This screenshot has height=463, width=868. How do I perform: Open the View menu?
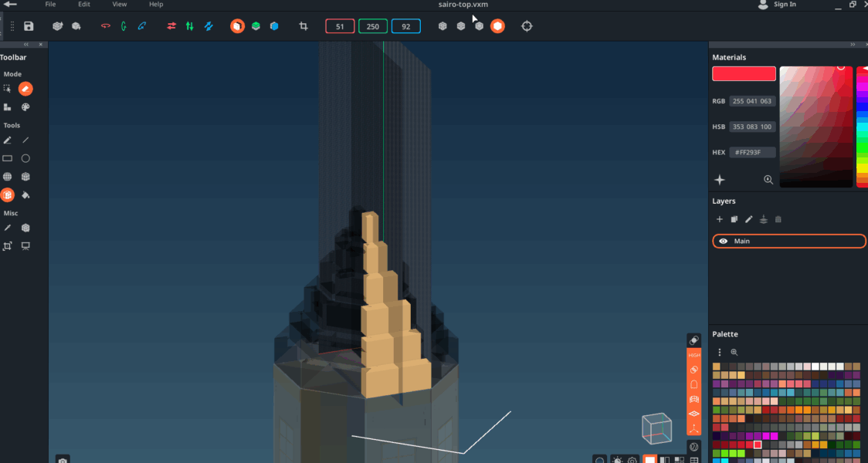point(120,5)
